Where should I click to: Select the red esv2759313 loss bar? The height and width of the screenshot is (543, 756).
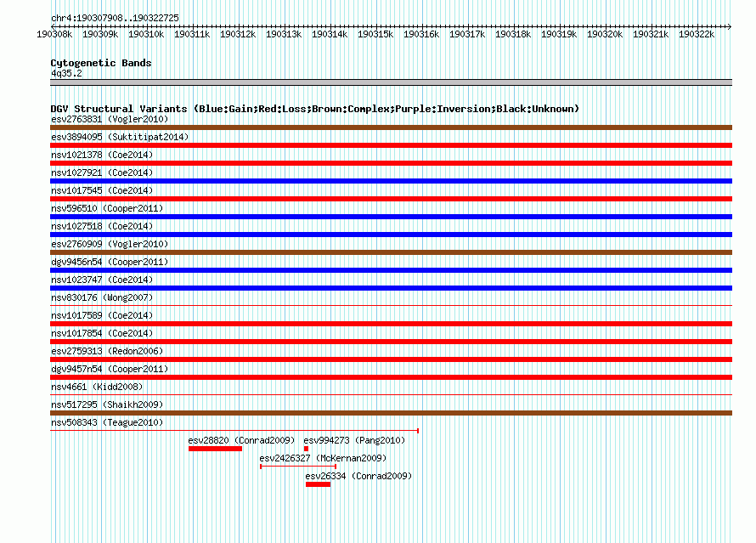[391, 359]
